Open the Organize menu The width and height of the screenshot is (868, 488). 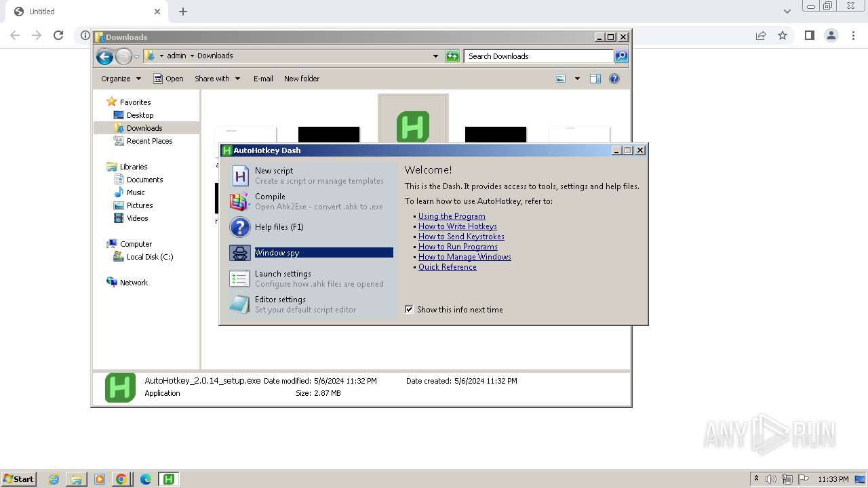[x=121, y=79]
